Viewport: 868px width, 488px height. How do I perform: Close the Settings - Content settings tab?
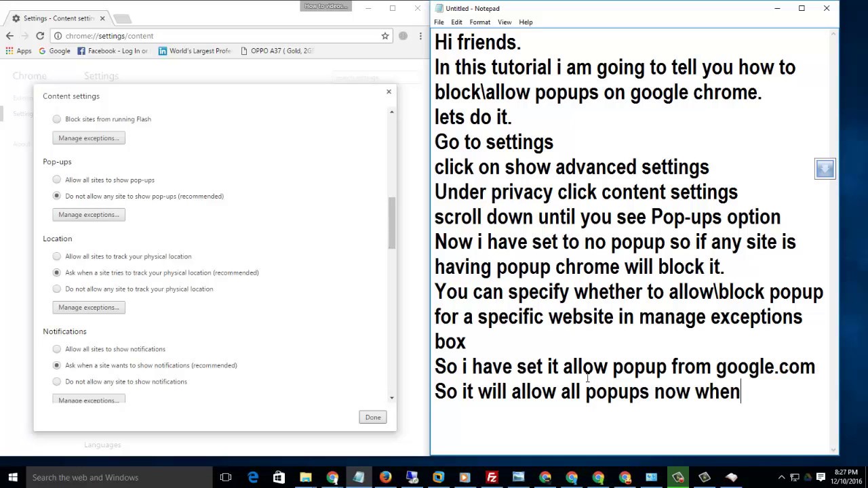click(x=102, y=18)
